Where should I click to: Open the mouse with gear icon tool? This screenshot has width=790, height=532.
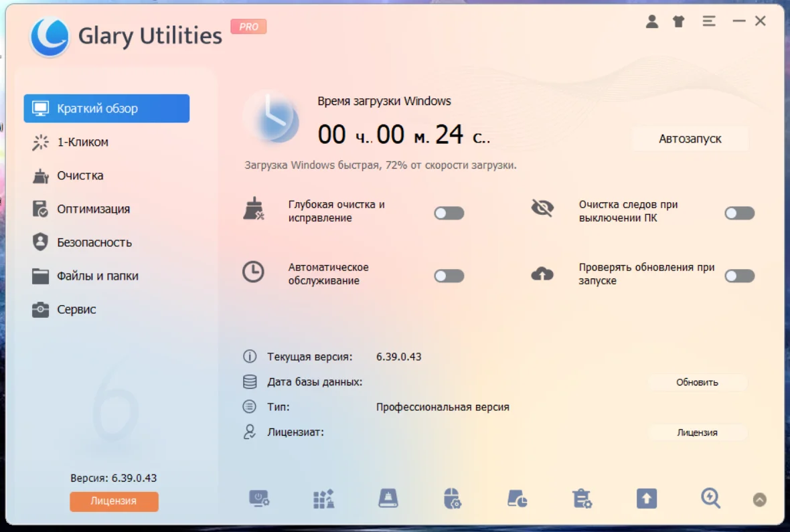(453, 499)
